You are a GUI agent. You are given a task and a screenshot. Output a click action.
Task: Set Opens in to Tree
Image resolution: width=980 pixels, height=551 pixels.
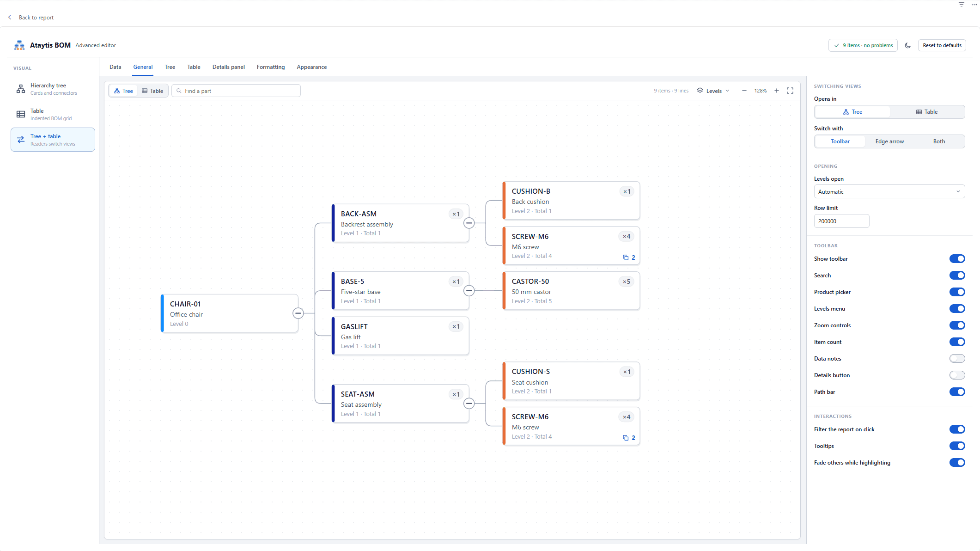coord(852,112)
